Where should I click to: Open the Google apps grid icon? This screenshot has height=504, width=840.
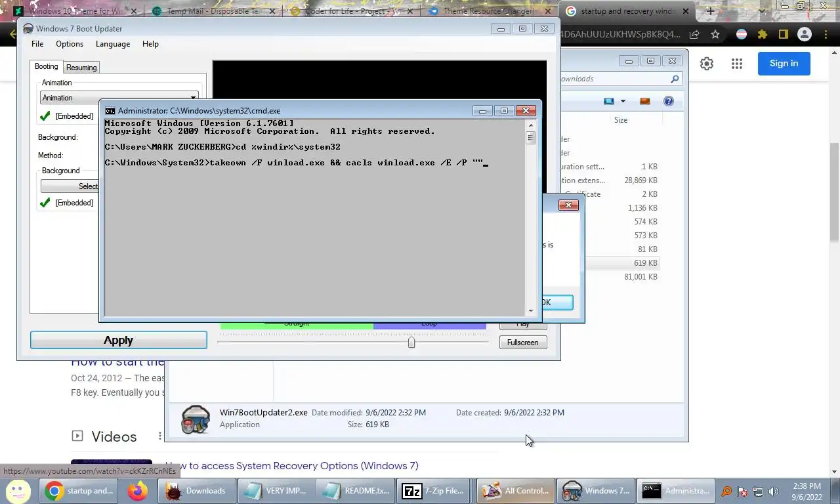pos(737,64)
